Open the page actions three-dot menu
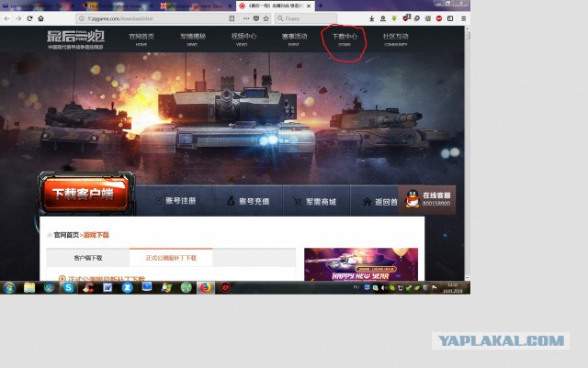This screenshot has width=588, height=368. [x=246, y=18]
